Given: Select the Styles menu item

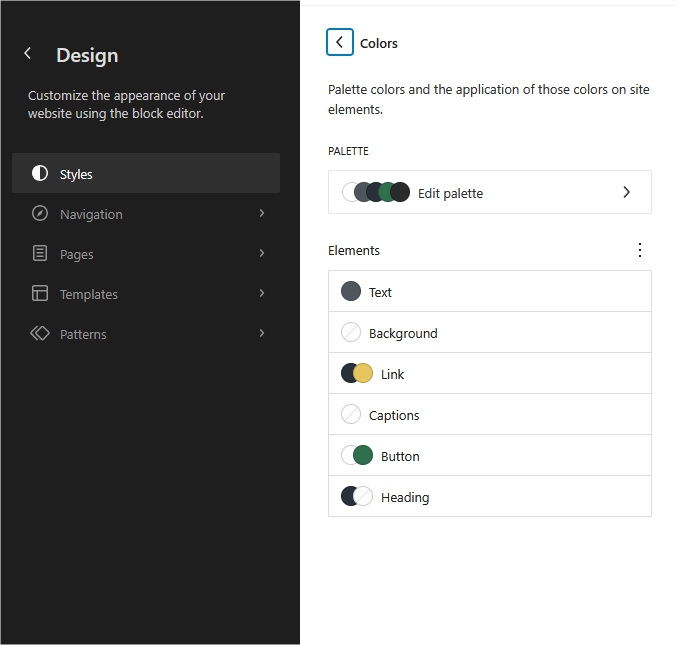Looking at the screenshot, I should click(x=146, y=174).
